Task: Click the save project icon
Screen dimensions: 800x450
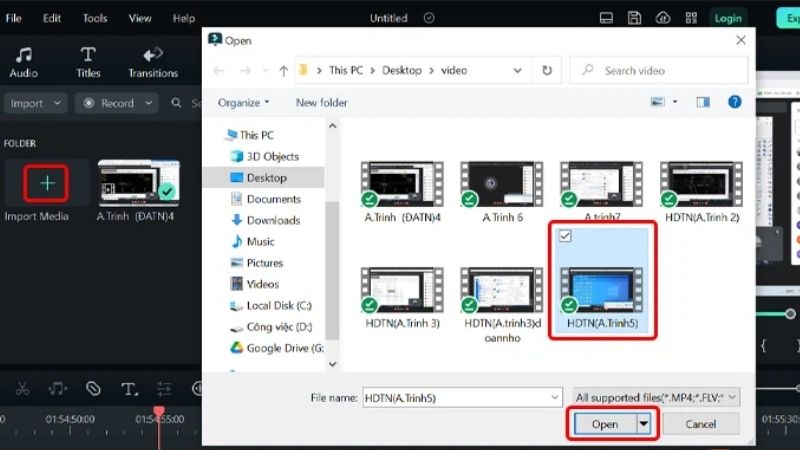Action: pyautogui.click(x=634, y=18)
